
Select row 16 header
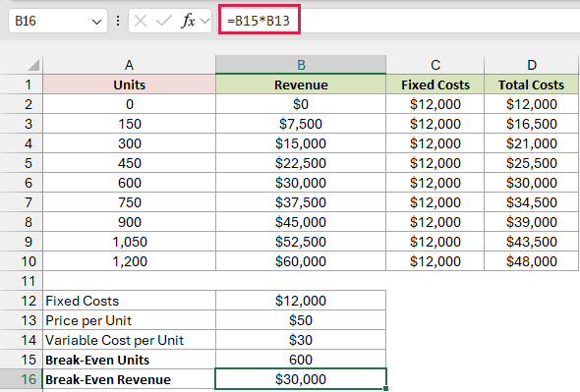pyautogui.click(x=22, y=379)
